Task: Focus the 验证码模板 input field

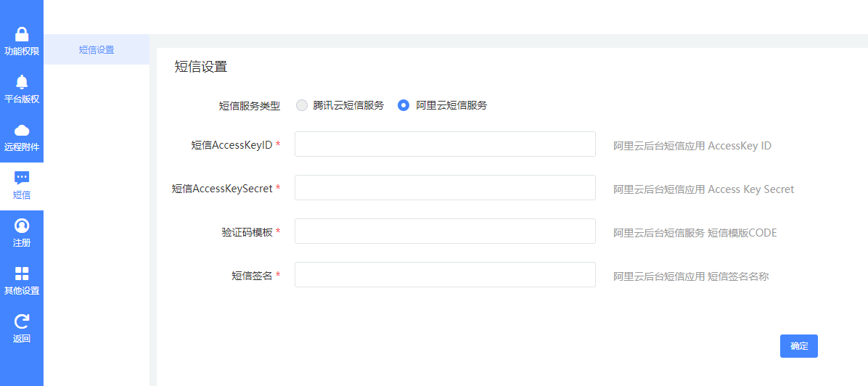Action: [445, 231]
